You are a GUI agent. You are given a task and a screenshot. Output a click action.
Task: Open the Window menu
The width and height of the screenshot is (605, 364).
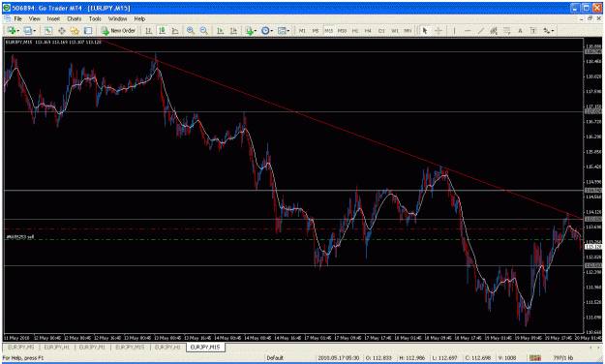pos(117,18)
